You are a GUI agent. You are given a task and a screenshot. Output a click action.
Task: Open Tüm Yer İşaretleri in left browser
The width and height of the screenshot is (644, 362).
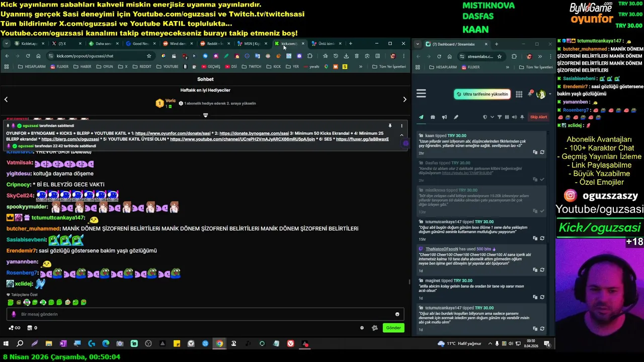pyautogui.click(x=389, y=66)
